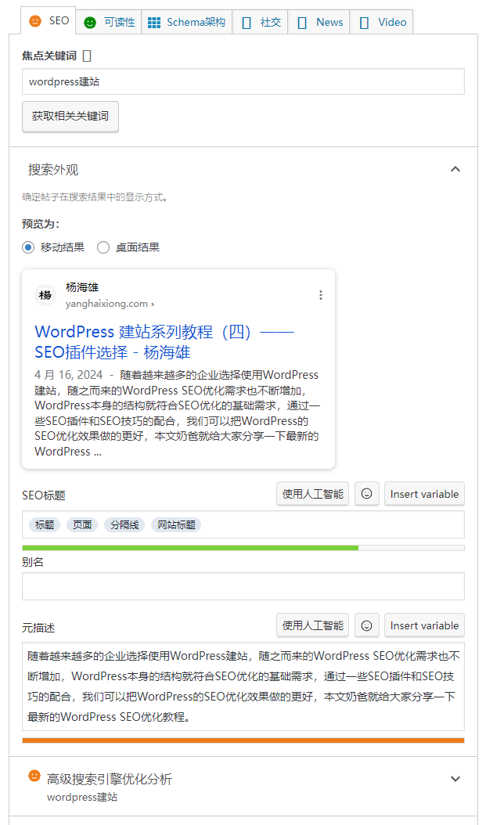
Task: Open emoji picker for 元描述
Action: [367, 625]
